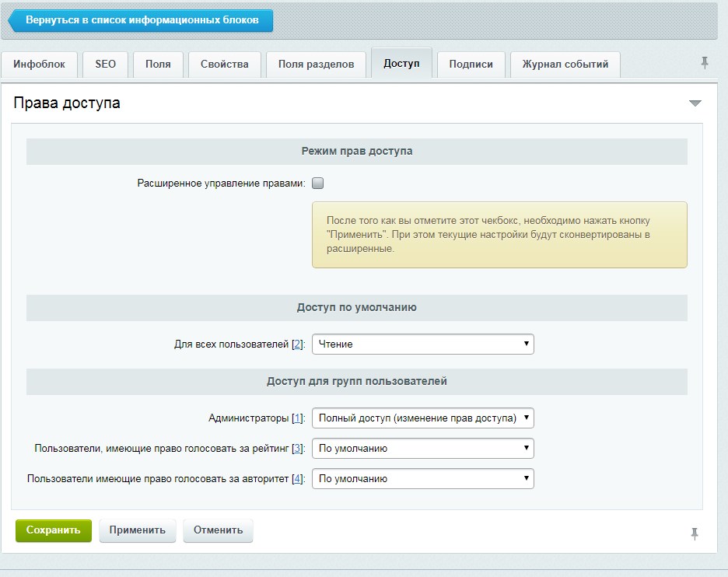728x577 pixels.
Task: Enable the Расширенное управление правами checkbox
Action: (x=317, y=184)
